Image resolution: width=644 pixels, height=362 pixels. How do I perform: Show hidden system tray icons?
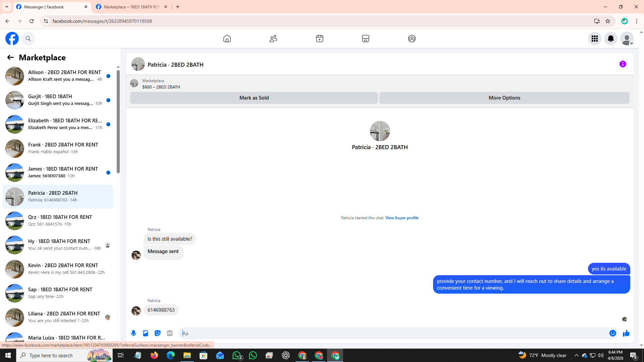click(576, 355)
